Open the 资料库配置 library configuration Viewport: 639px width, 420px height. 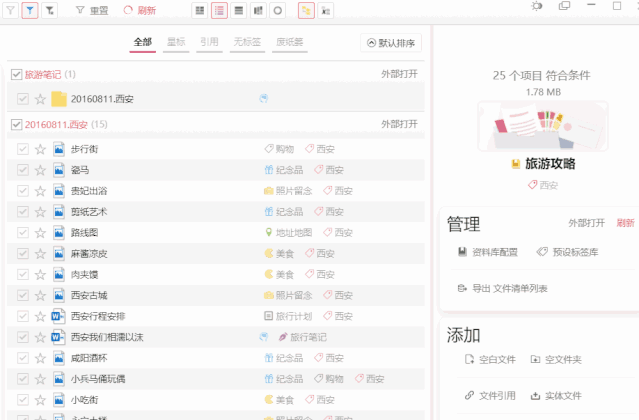point(488,252)
